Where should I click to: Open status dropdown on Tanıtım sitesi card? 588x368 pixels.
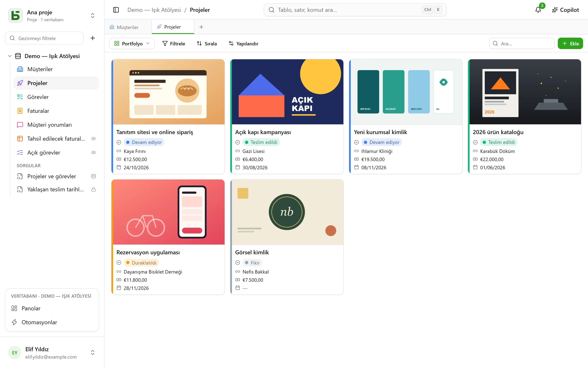point(119,142)
